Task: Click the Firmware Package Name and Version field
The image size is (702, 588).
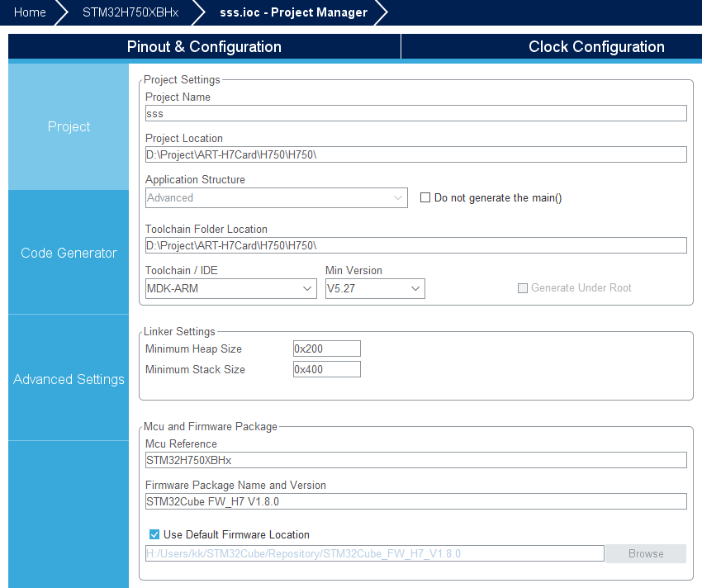Action: pyautogui.click(x=416, y=501)
